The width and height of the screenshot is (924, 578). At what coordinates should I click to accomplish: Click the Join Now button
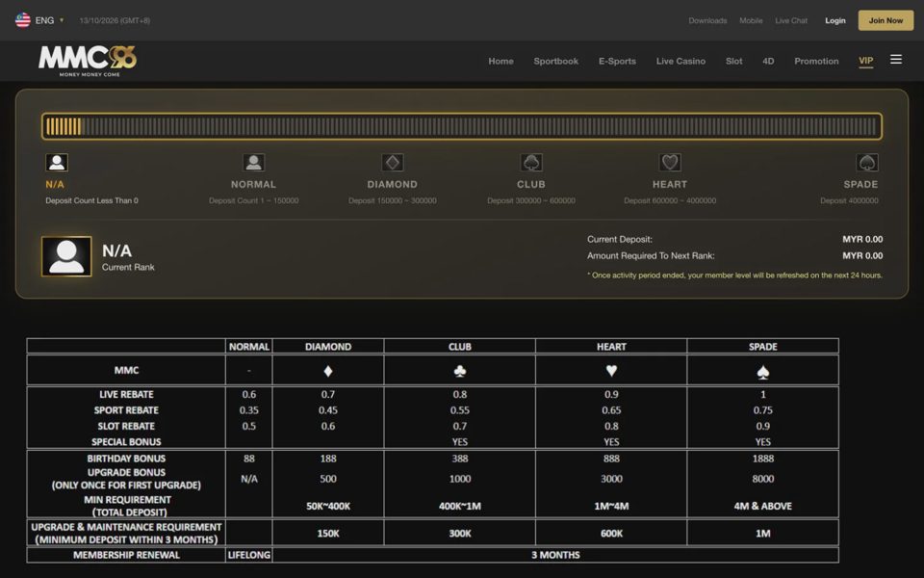[x=885, y=20]
